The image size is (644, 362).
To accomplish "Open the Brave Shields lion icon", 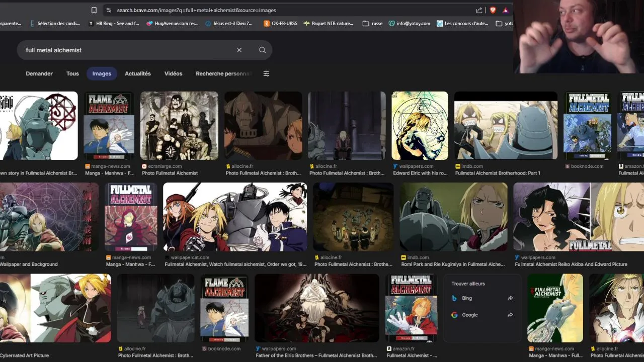I will pyautogui.click(x=493, y=10).
